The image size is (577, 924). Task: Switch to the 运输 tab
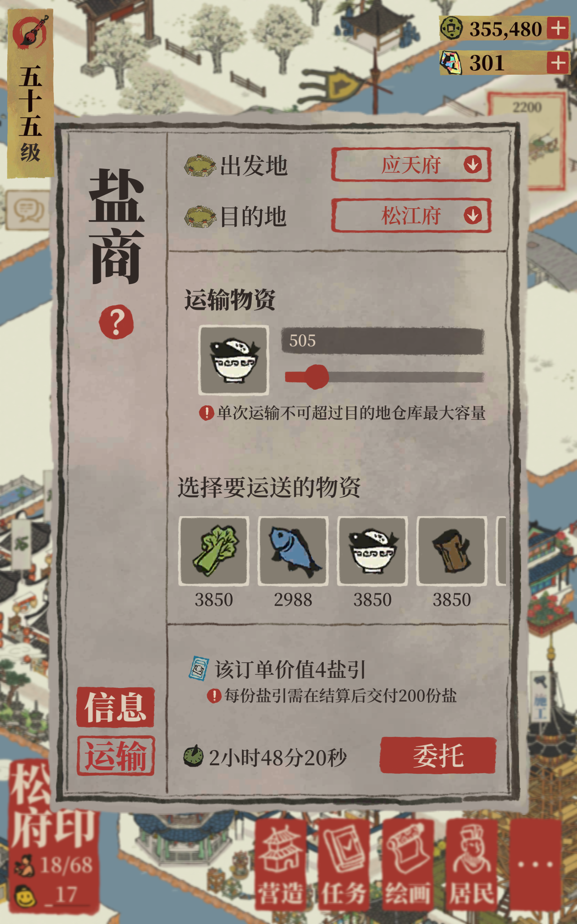pos(116,755)
